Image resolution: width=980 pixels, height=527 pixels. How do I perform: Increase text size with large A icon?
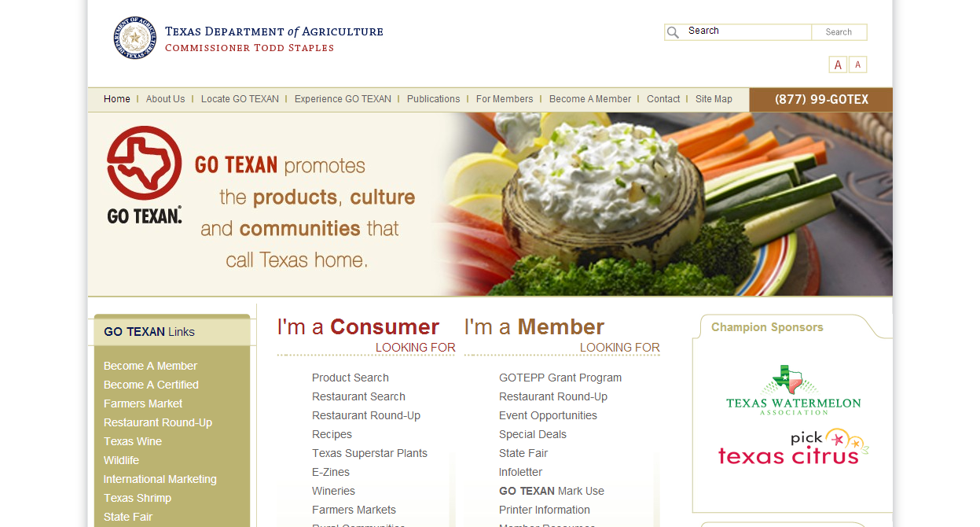tap(838, 64)
